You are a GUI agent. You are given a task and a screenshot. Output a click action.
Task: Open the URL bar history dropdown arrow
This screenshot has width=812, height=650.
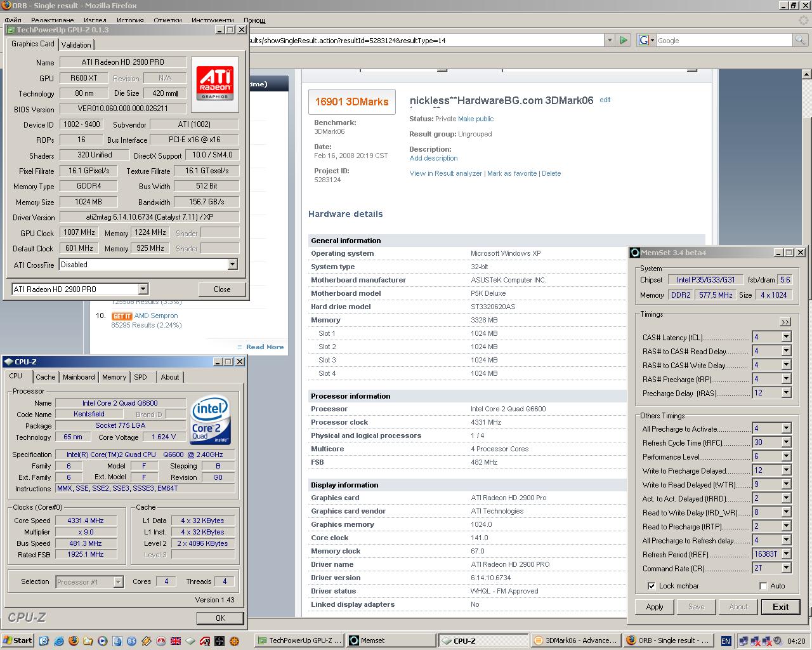pos(610,40)
